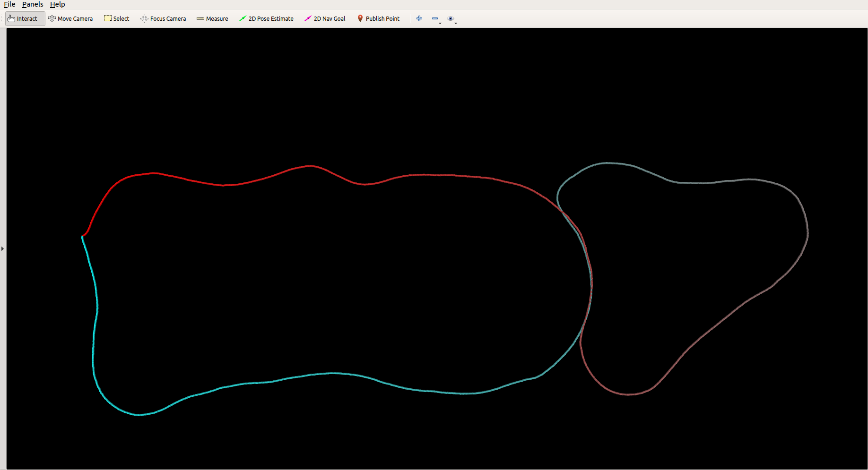
Task: Choose the Select tool
Action: pos(117,19)
